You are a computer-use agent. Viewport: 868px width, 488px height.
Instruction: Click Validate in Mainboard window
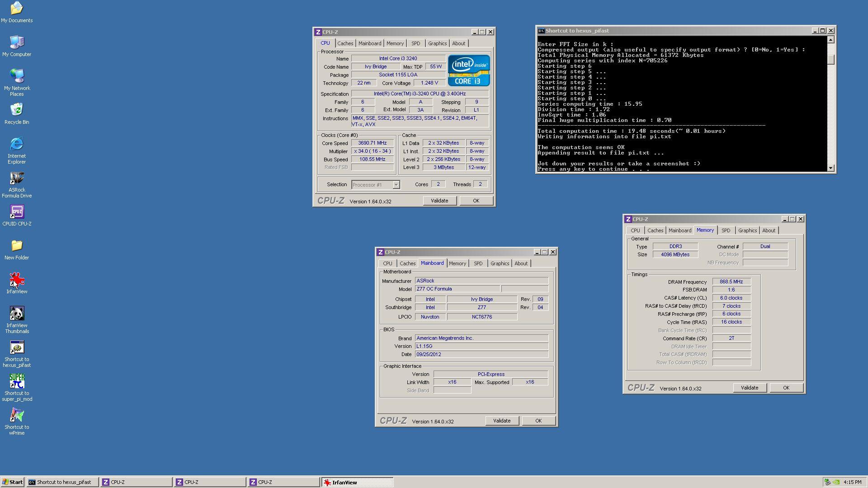click(x=502, y=421)
